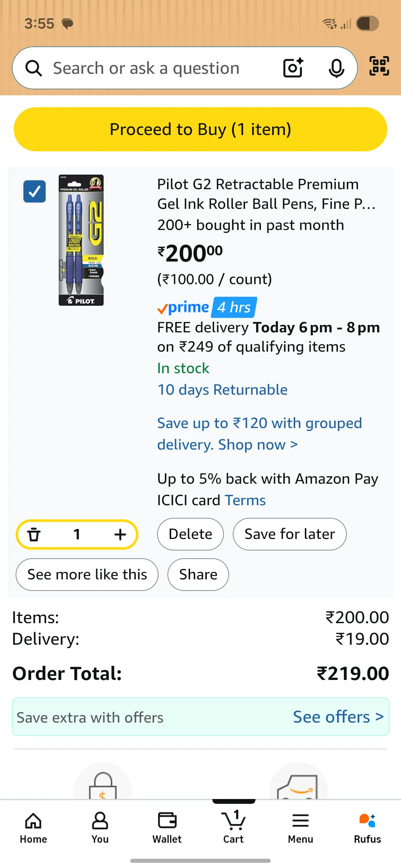
Task: Expand See offers chevron link
Action: (x=338, y=717)
